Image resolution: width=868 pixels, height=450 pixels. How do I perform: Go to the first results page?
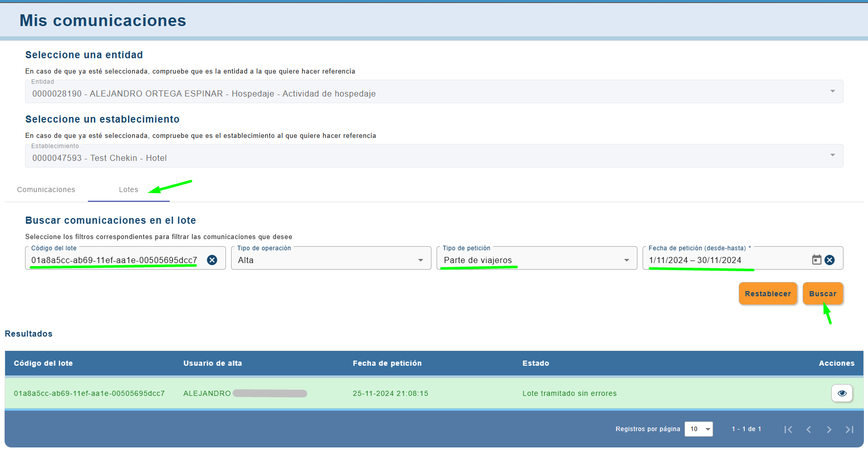(788, 430)
